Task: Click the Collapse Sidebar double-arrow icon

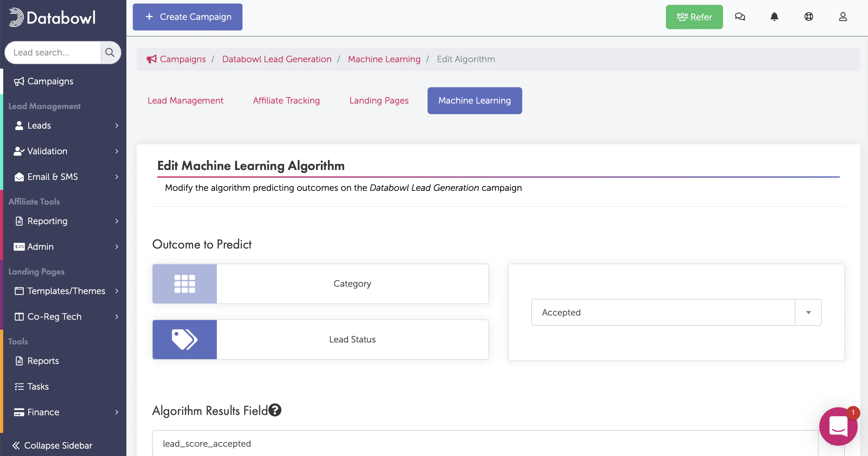Action: click(x=16, y=445)
